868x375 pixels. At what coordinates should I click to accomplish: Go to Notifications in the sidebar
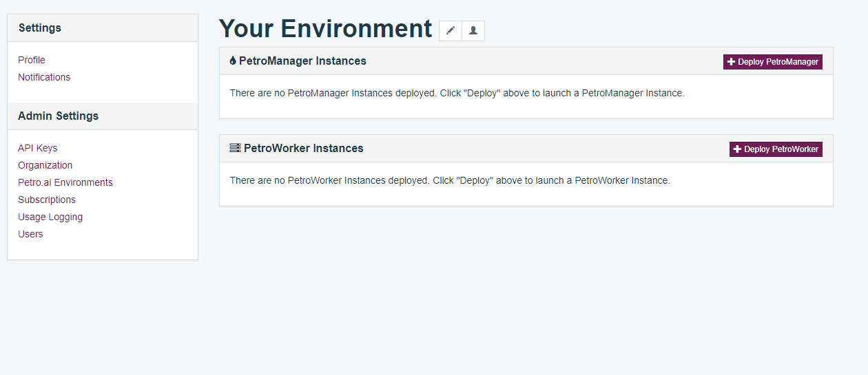tap(44, 77)
